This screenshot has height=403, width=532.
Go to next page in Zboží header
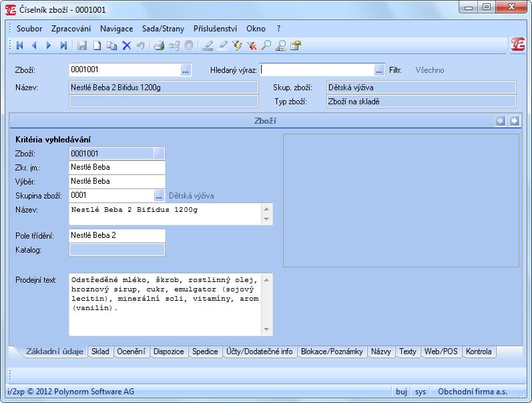pos(514,120)
